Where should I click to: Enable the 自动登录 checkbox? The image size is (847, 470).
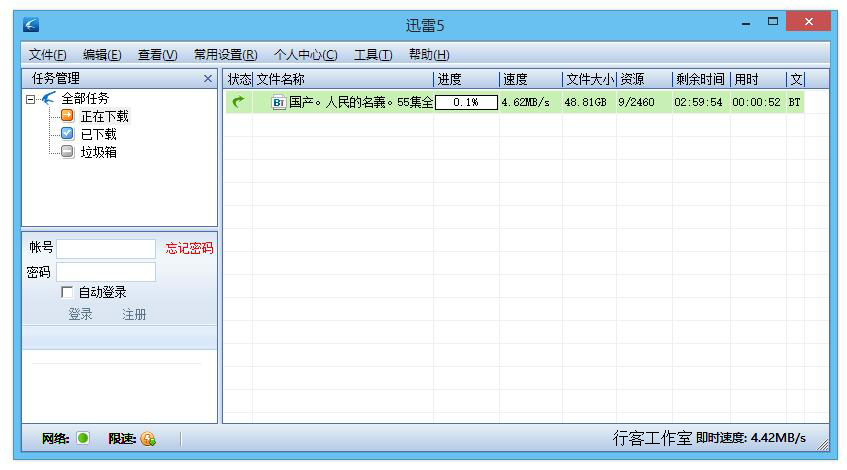pos(67,292)
